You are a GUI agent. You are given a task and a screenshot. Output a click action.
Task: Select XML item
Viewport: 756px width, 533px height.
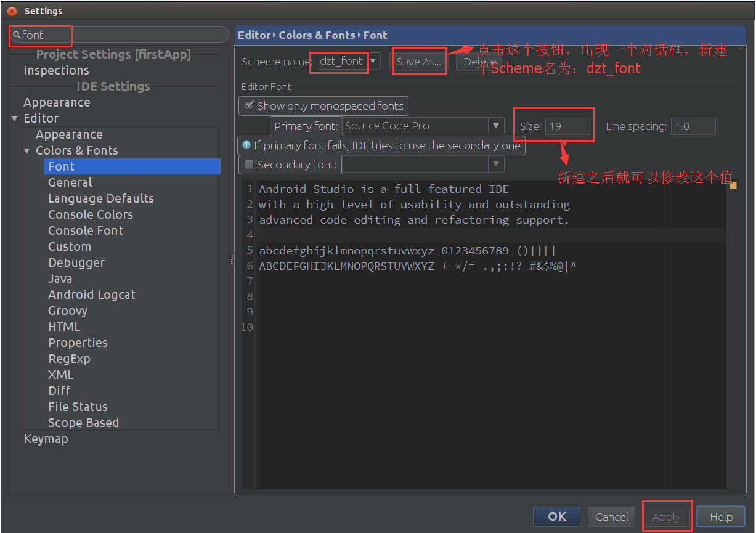60,375
